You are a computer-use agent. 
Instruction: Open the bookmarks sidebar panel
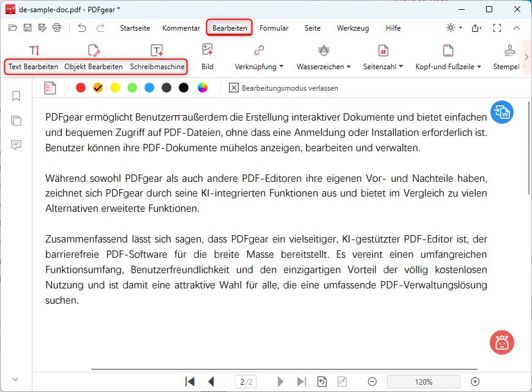point(16,96)
